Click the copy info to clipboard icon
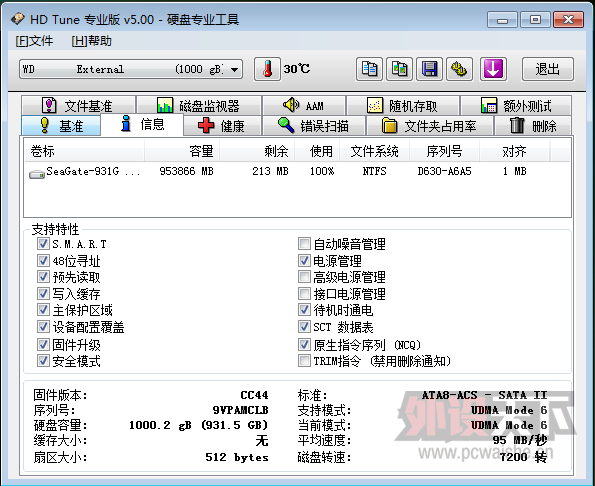 [x=369, y=69]
